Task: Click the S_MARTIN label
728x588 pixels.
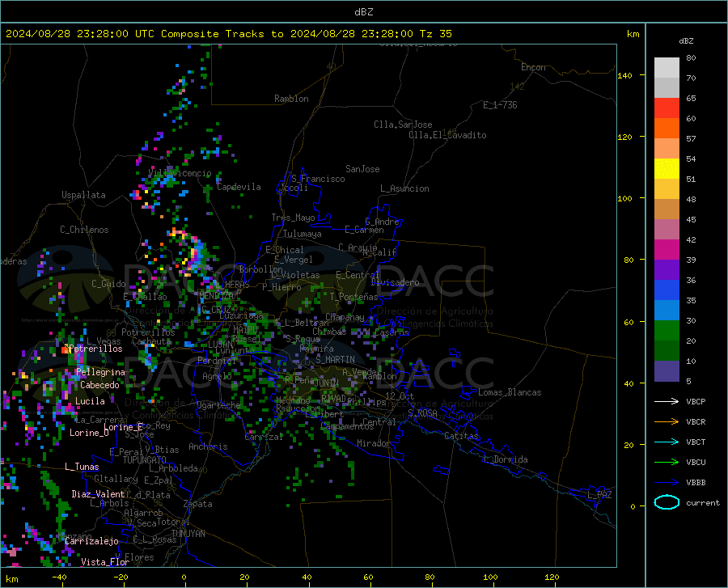Action: pyautogui.click(x=335, y=360)
